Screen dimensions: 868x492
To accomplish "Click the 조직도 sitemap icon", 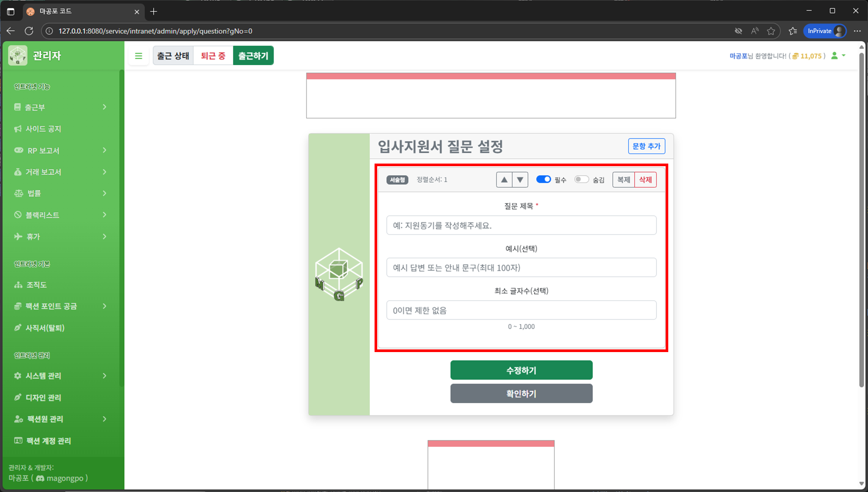I will pos(18,285).
